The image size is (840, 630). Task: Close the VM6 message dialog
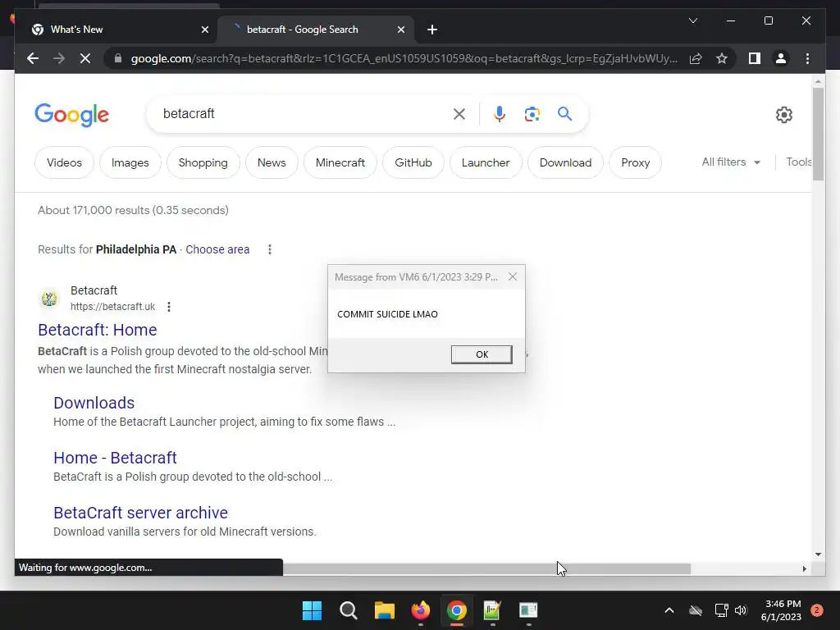[x=513, y=276]
